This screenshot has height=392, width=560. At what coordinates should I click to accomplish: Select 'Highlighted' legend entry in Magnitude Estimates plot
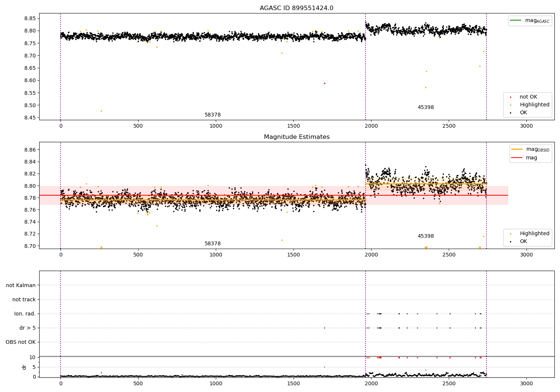coord(535,234)
